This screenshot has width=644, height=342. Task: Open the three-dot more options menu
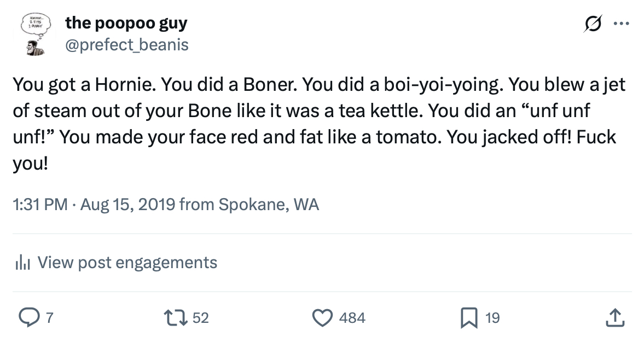(x=621, y=24)
